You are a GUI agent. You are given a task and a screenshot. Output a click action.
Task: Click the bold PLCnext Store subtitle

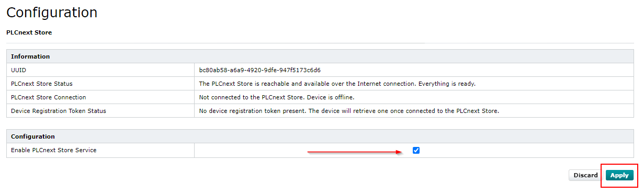pos(29,32)
